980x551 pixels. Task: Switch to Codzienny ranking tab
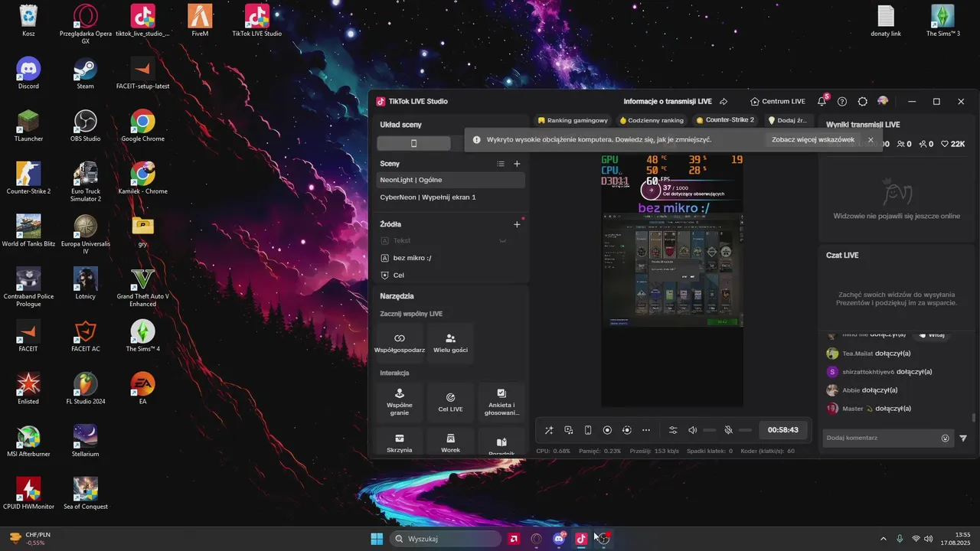[652, 120]
